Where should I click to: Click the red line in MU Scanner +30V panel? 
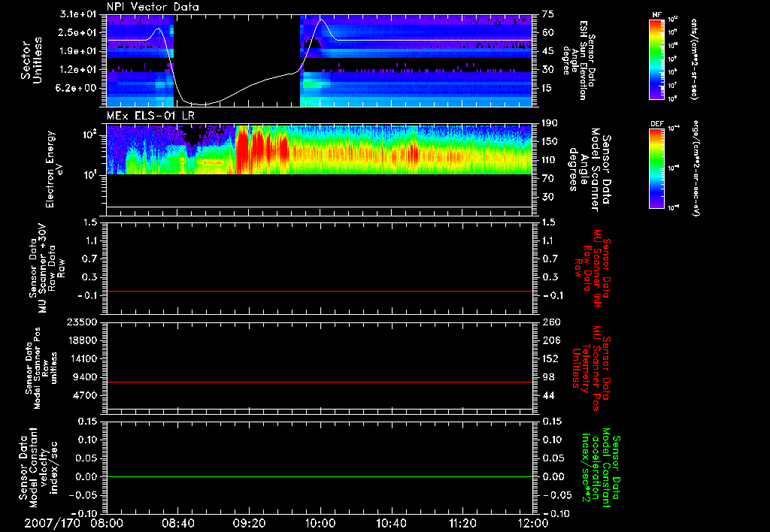click(320, 291)
